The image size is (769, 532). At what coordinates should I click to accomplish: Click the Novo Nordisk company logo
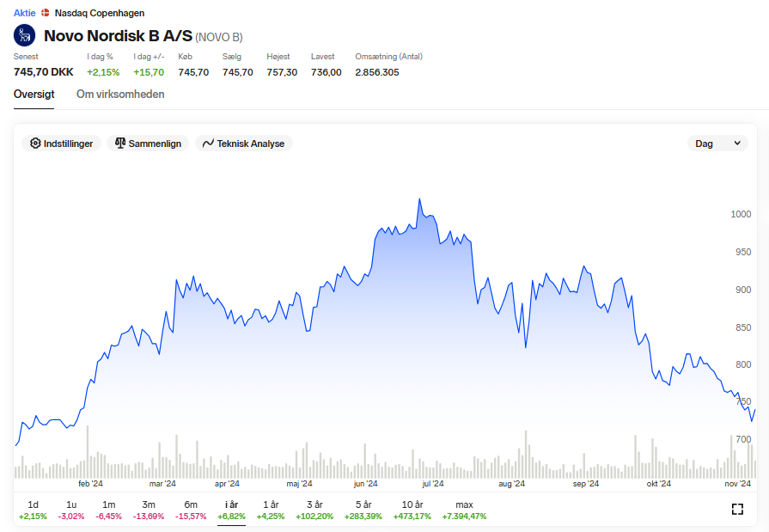tap(25, 35)
